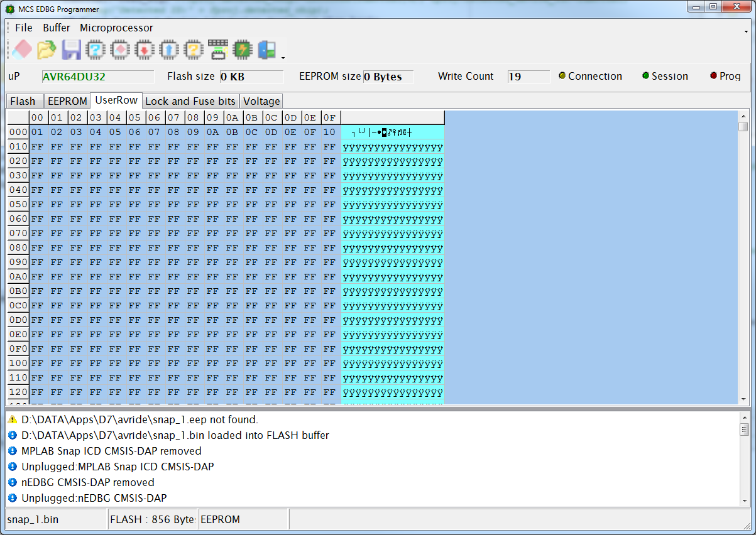756x535 pixels.
Task: Open the Microprocessor menu
Action: 116,28
